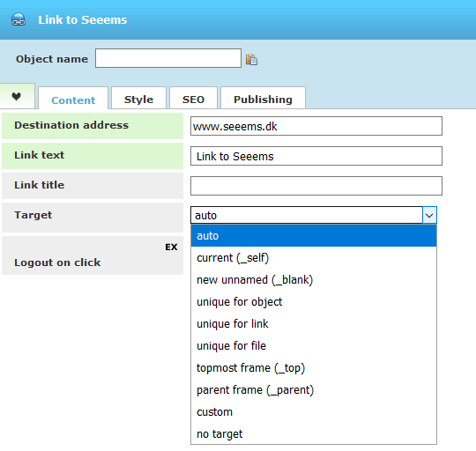Choose 'topmost frame (_top)' option
This screenshot has width=476, height=451.
point(314,368)
